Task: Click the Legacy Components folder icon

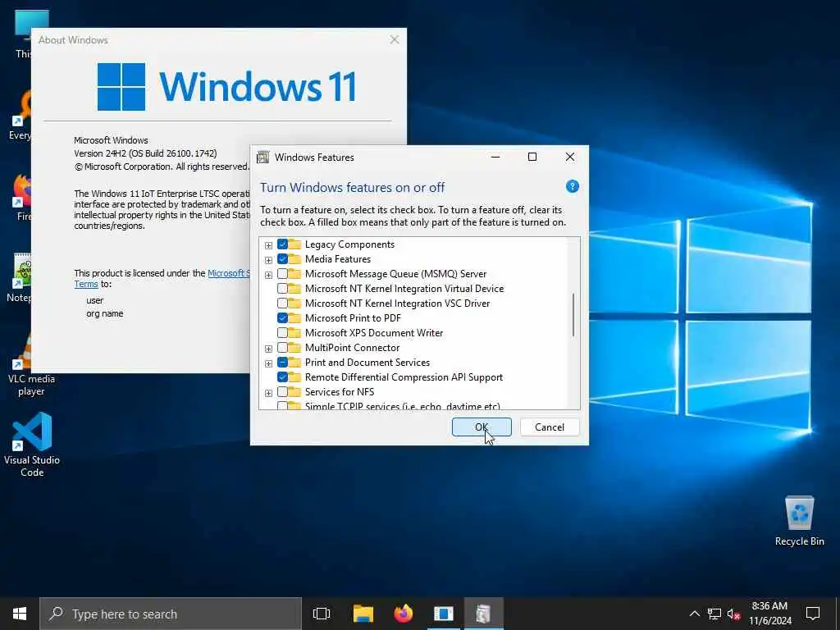Action: coord(295,244)
